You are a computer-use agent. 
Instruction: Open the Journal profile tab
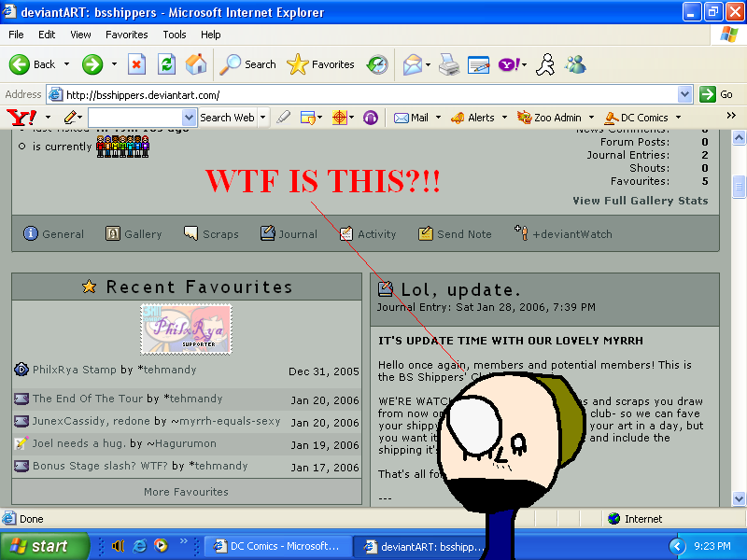point(289,234)
